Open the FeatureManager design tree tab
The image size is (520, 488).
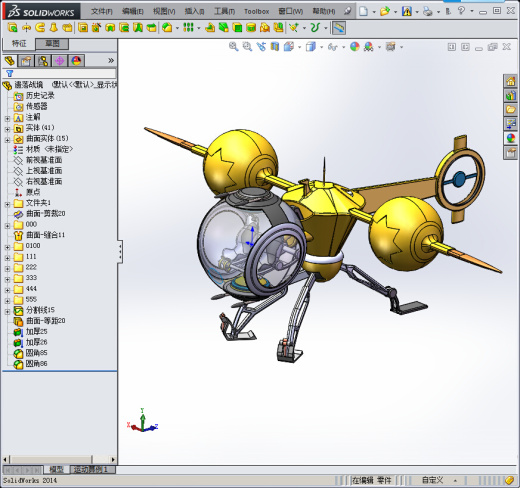[10, 61]
